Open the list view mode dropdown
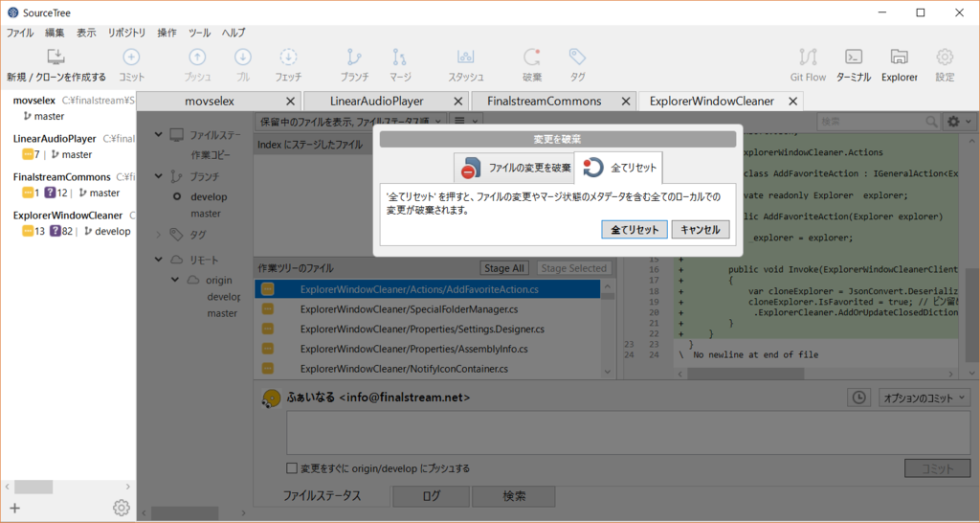Viewport: 980px width, 523px height. point(466,122)
